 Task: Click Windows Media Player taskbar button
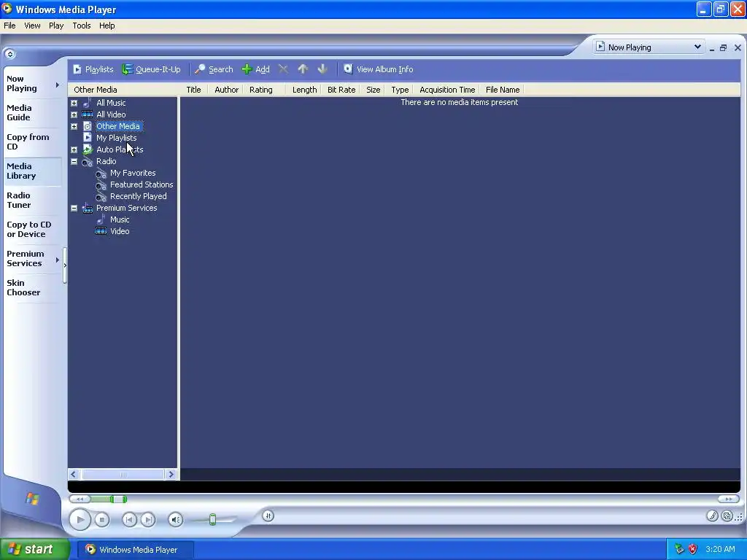(135, 550)
